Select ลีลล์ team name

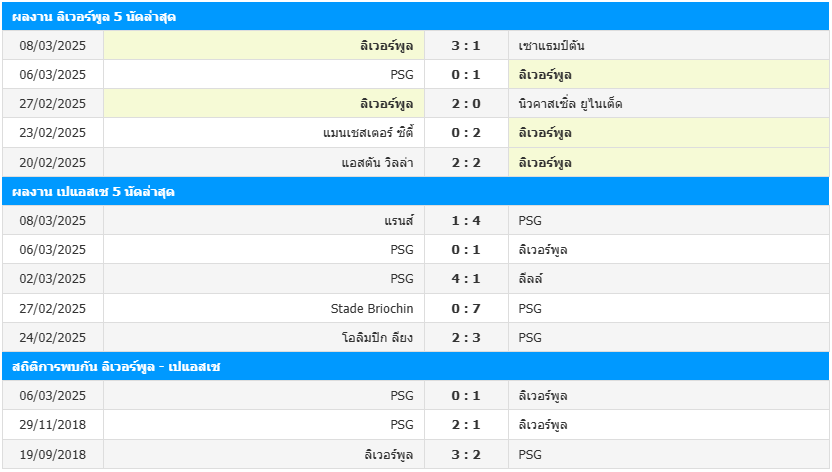pos(531,279)
